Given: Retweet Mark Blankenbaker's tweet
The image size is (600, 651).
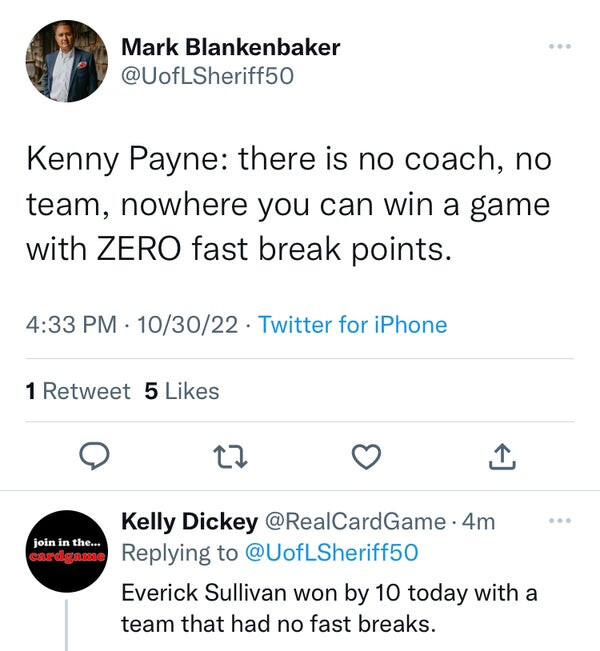Looking at the screenshot, I should (231, 457).
